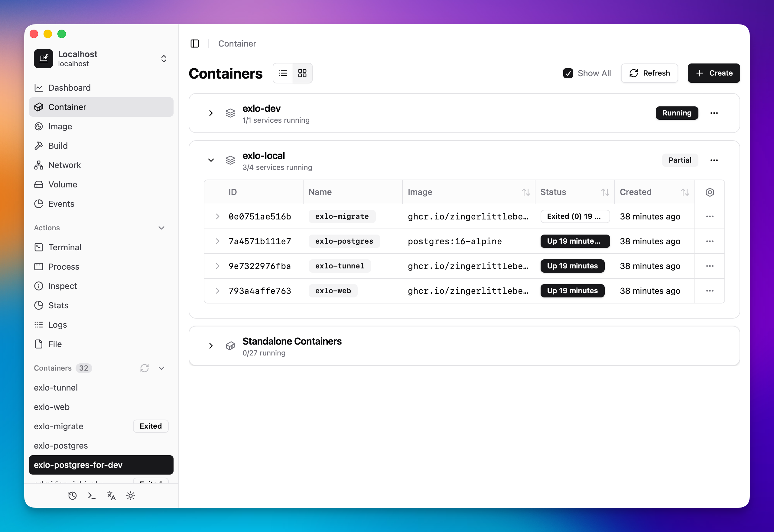Open column settings gear in table header
Screen dimensions: 774x532
click(710, 192)
